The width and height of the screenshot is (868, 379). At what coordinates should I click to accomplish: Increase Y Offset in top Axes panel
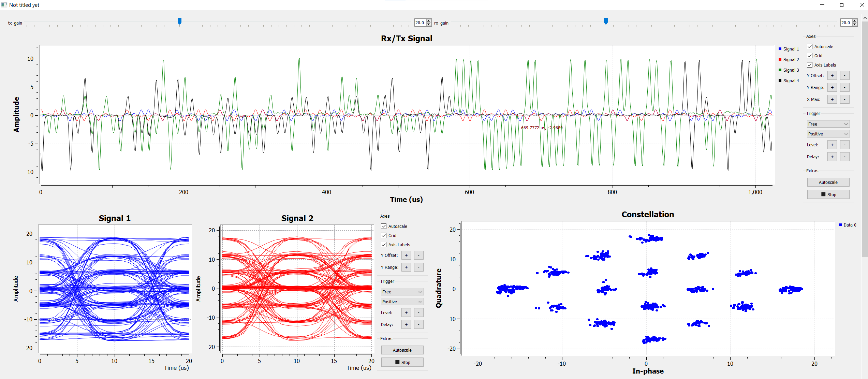coord(832,75)
